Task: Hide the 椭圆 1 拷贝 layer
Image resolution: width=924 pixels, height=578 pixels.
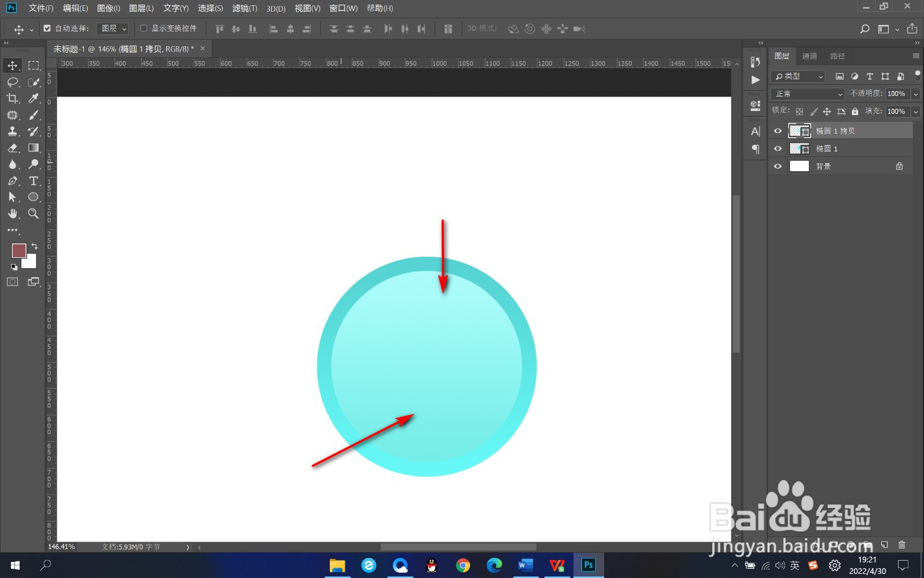Action: point(778,131)
